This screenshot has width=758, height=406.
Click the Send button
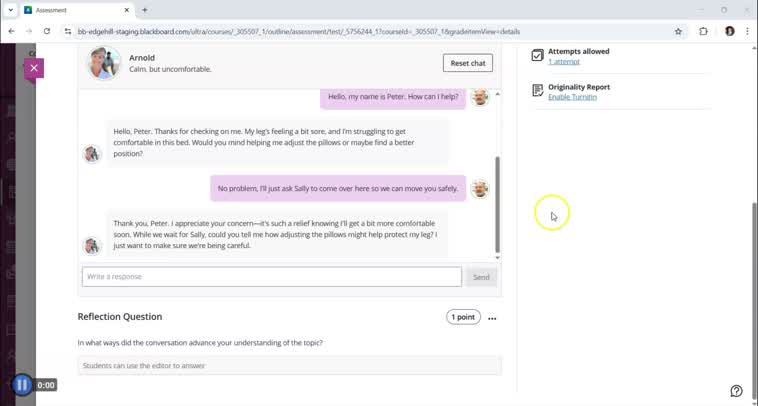(x=481, y=277)
